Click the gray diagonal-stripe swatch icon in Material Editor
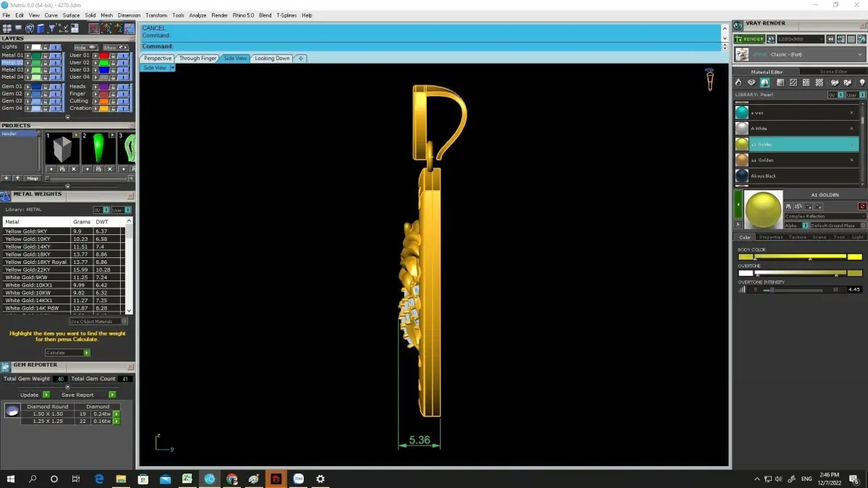This screenshot has width=868, height=488. pos(793,82)
